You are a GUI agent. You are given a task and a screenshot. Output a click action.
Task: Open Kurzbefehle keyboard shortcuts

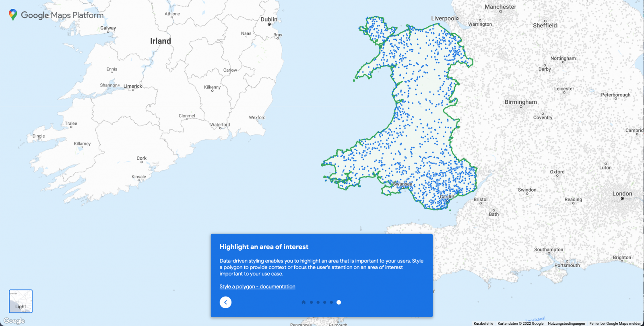pos(483,323)
